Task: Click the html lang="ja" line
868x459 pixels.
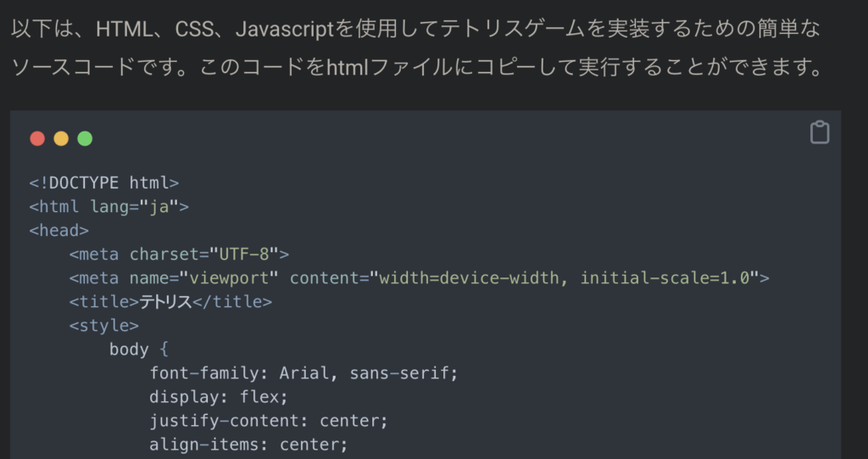Action: pyautogui.click(x=108, y=206)
